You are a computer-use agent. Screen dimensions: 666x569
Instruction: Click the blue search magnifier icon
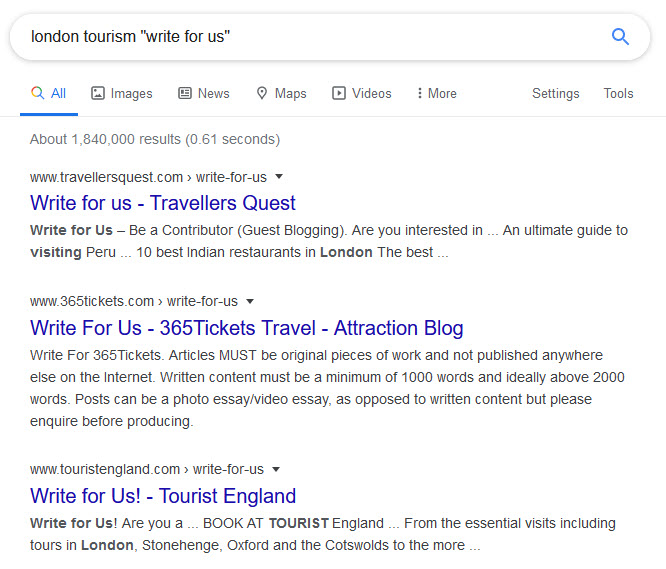click(620, 37)
